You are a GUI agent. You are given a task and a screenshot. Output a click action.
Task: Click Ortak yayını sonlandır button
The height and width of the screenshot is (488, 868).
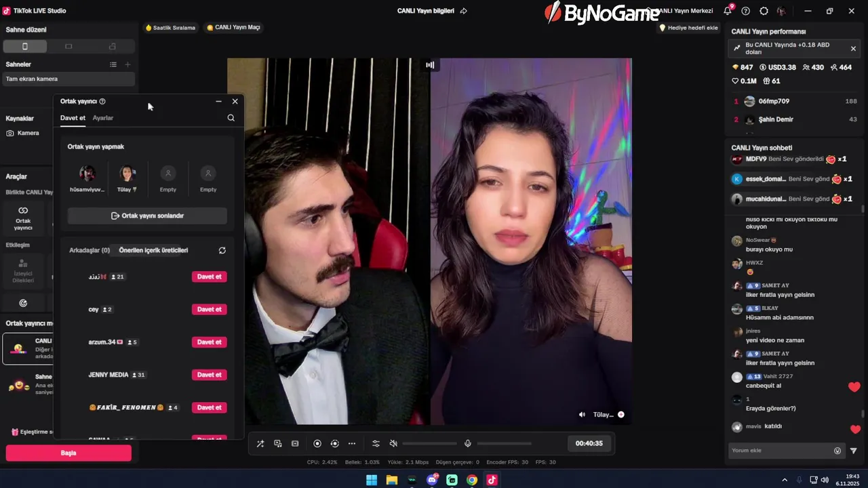click(x=147, y=216)
